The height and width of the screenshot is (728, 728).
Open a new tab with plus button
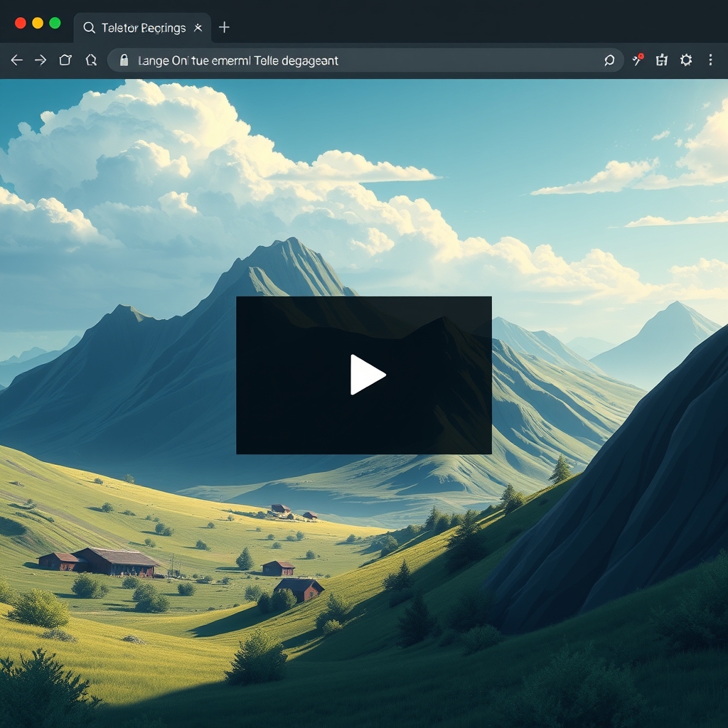tap(224, 28)
